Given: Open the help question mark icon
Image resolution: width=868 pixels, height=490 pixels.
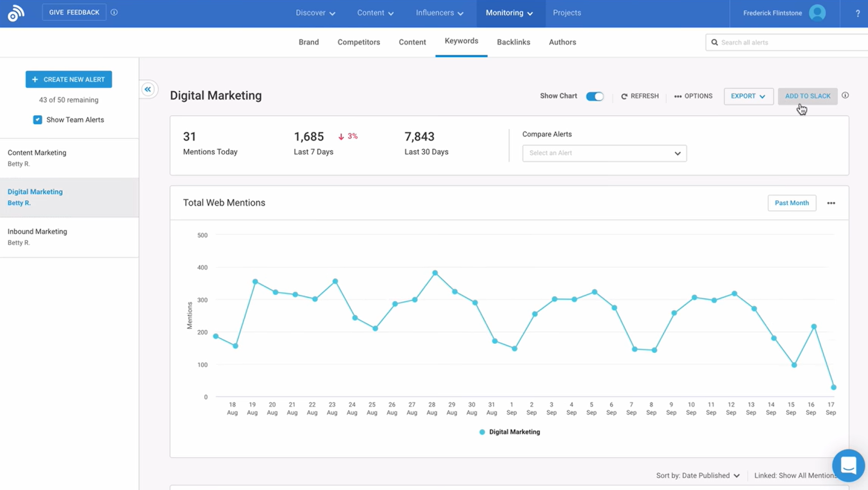Looking at the screenshot, I should (857, 14).
